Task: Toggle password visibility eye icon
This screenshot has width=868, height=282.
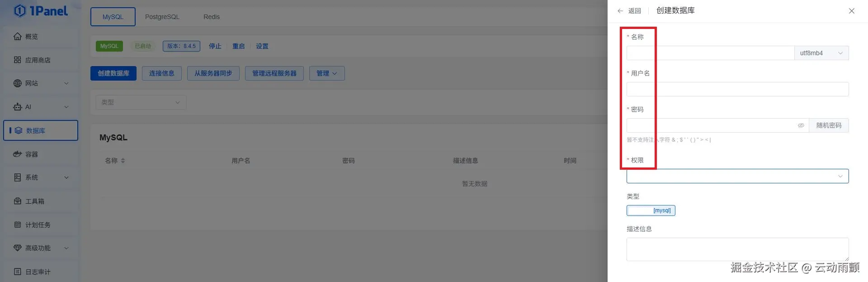Action: [801, 125]
